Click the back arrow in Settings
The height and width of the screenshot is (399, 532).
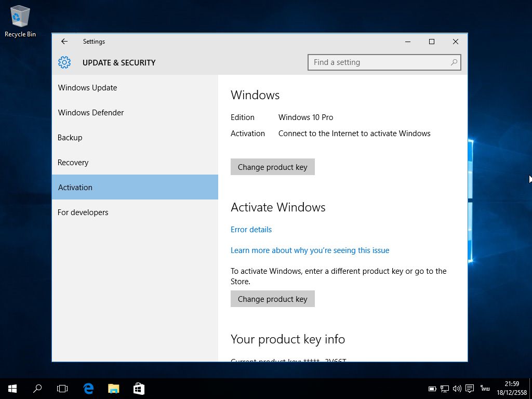pos(64,42)
